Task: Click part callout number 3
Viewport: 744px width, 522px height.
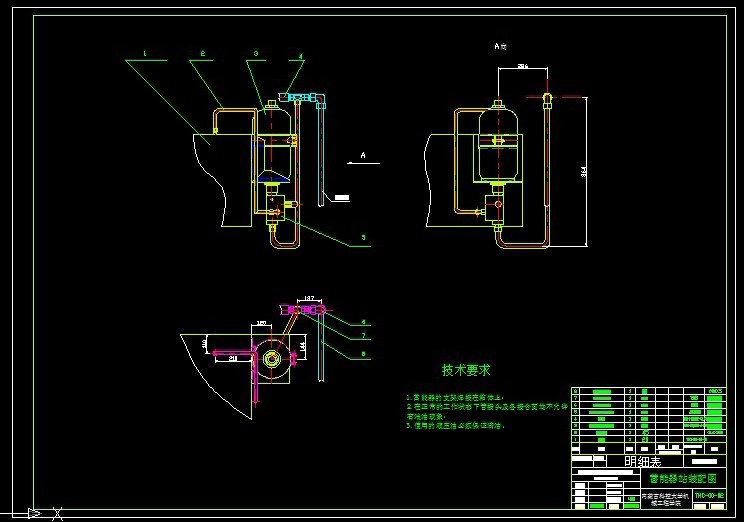Action: 256,54
